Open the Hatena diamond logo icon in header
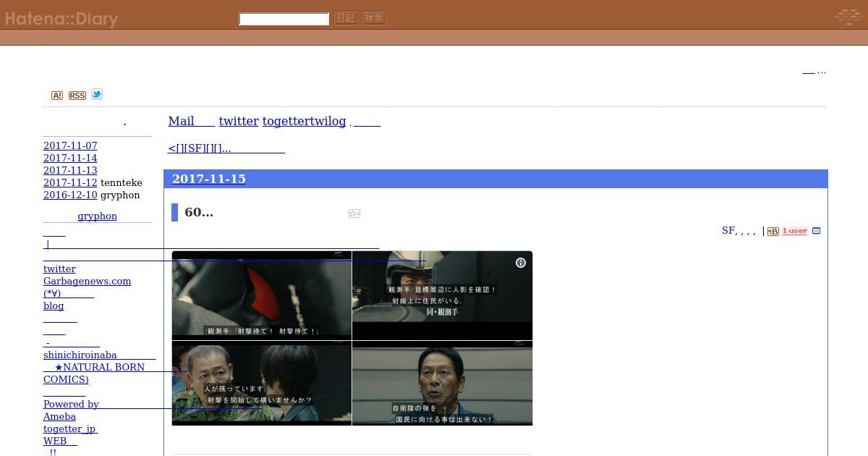 click(848, 16)
